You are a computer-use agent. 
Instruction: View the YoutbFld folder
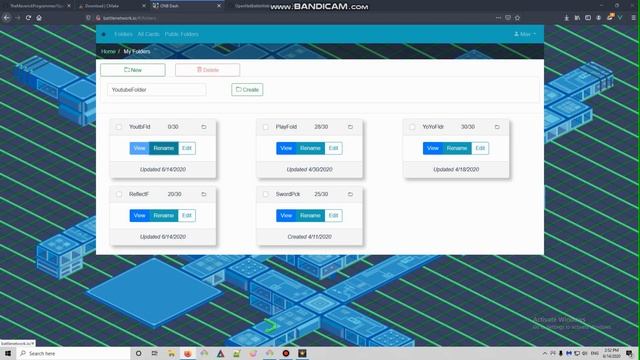pos(139,148)
